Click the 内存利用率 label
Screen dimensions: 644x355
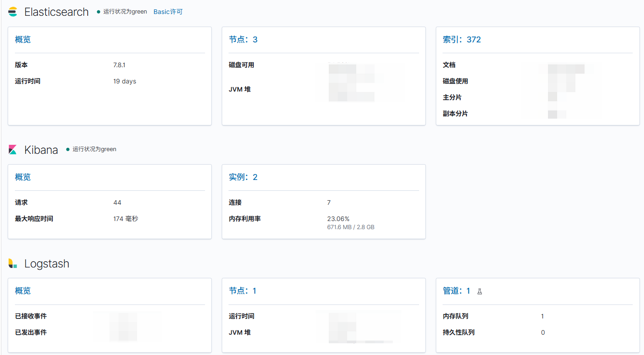245,219
